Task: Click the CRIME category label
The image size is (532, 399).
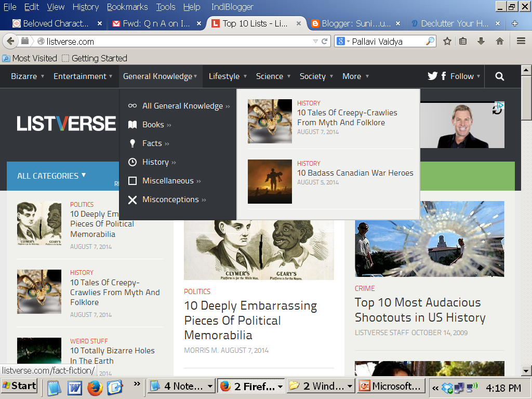Action: pyautogui.click(x=365, y=288)
